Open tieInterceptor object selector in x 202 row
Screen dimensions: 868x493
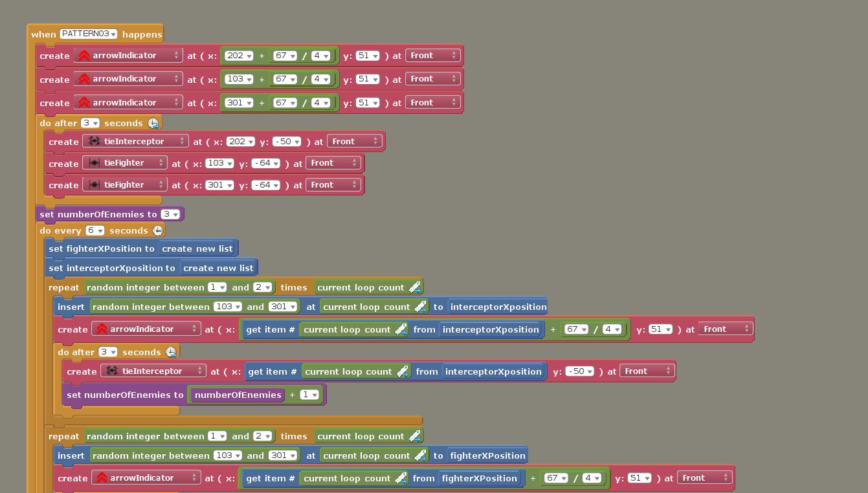(137, 141)
